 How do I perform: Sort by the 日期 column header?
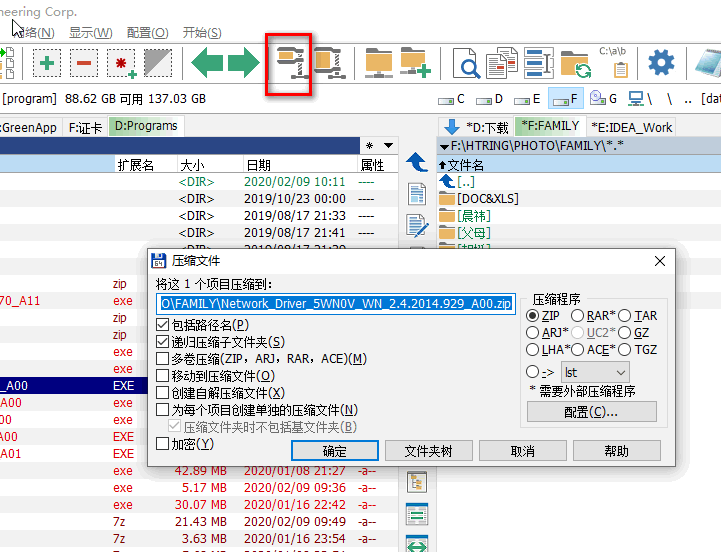point(300,165)
